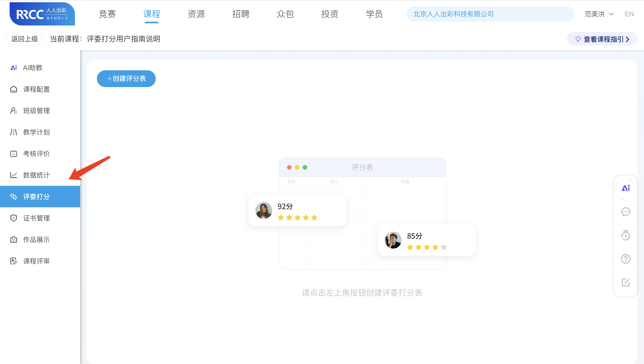
Task: Open the AI助教 sidebar icon
Action: [x=13, y=68]
